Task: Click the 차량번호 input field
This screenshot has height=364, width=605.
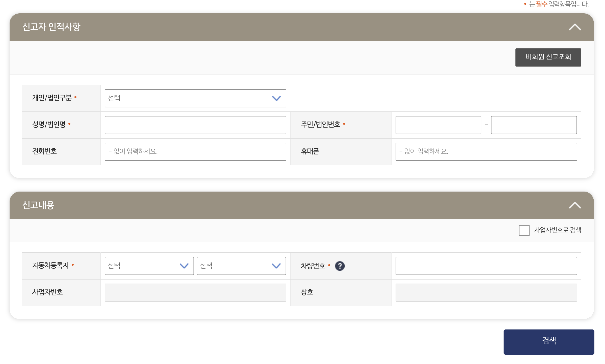Action: 486,266
